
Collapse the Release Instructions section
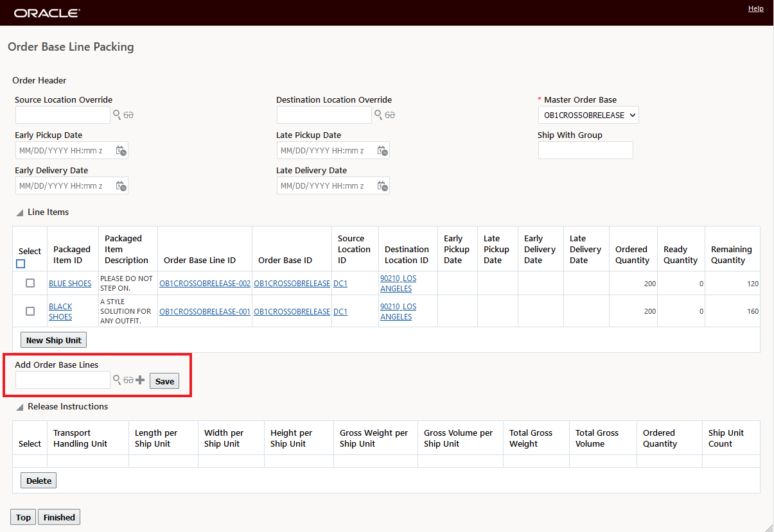pyautogui.click(x=20, y=407)
